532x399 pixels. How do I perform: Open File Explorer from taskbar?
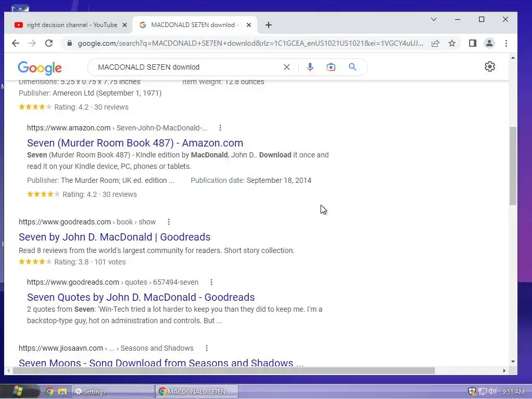point(62,392)
